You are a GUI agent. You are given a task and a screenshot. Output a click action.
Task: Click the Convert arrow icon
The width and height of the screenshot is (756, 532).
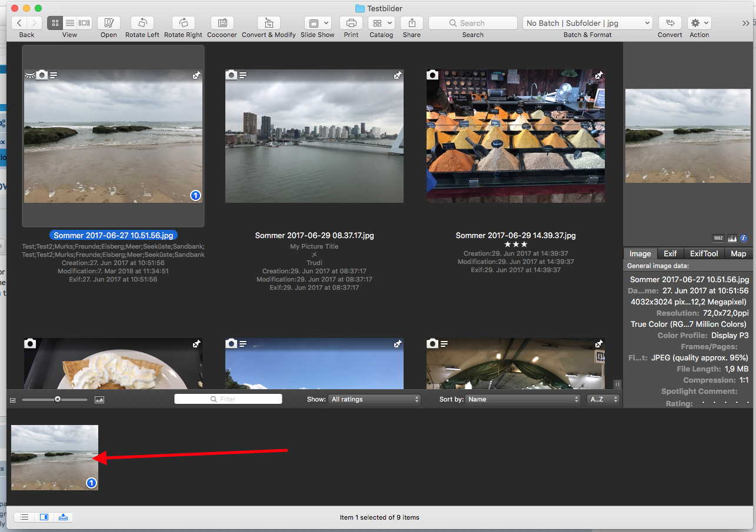coord(670,23)
